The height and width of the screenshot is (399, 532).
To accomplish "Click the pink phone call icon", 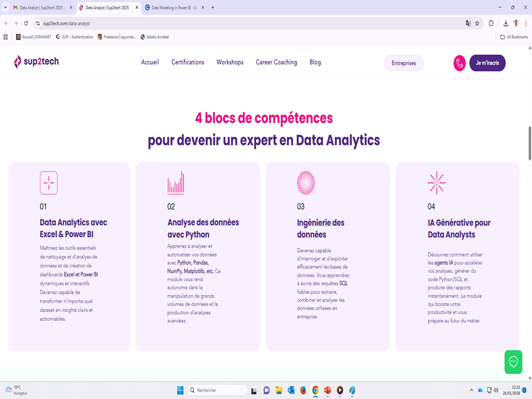I will click(x=459, y=63).
